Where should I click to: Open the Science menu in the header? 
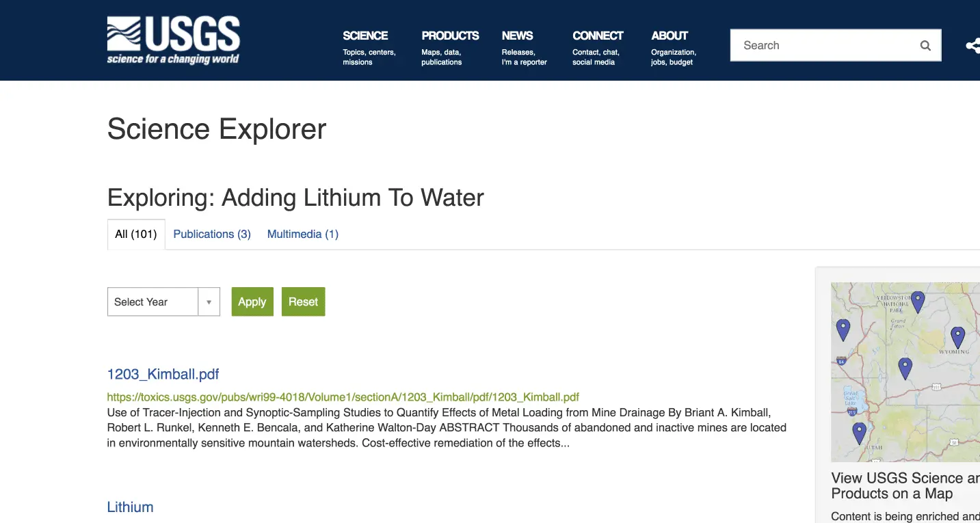coord(365,36)
